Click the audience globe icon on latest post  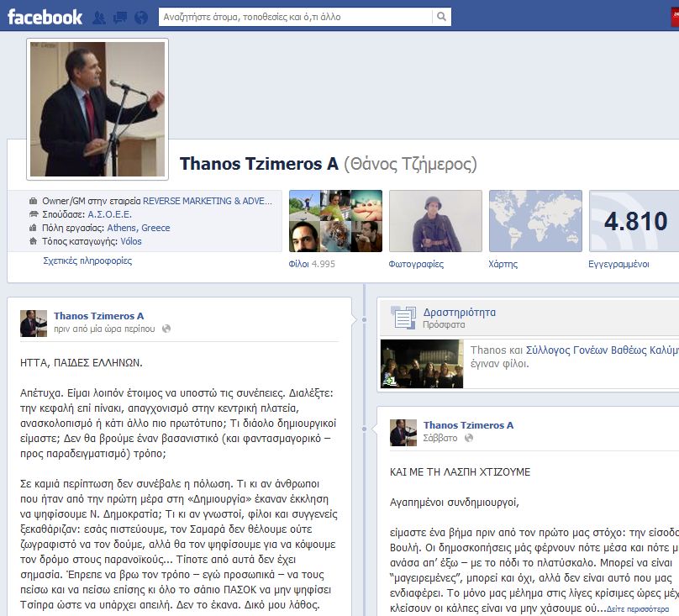pos(166,329)
